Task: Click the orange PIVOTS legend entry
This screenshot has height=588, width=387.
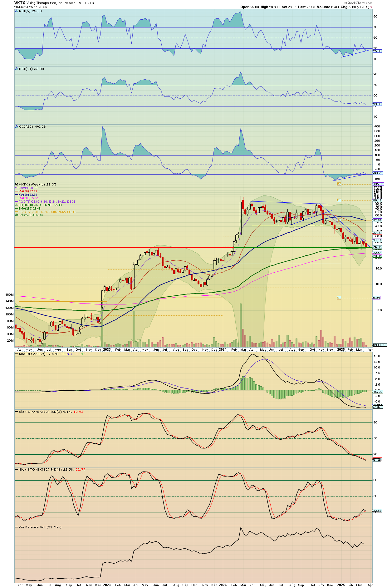Action: click(47, 212)
